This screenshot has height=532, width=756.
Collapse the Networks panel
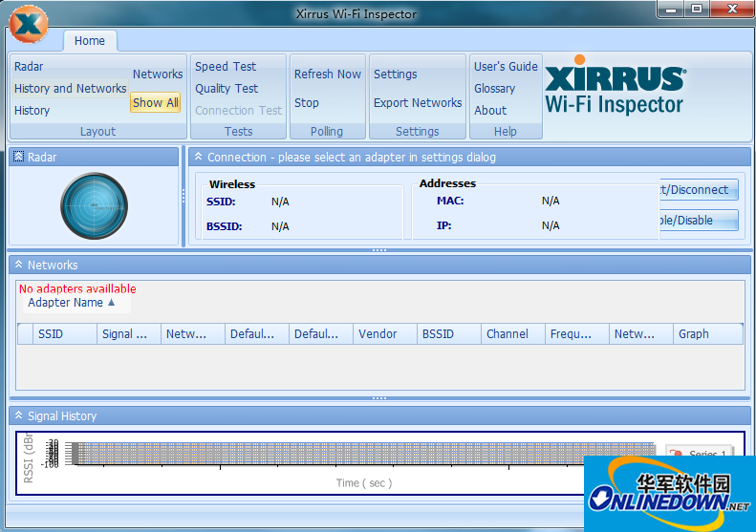pyautogui.click(x=18, y=265)
